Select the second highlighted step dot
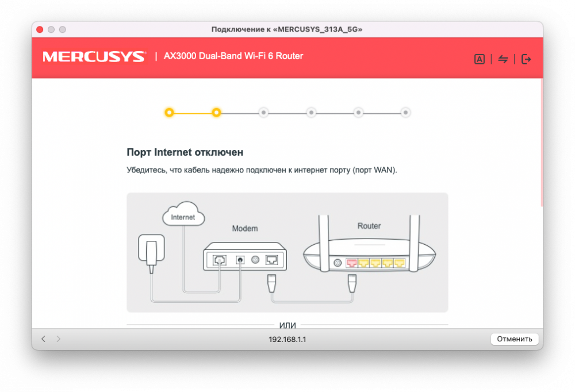This screenshot has height=392, width=575. [x=216, y=113]
